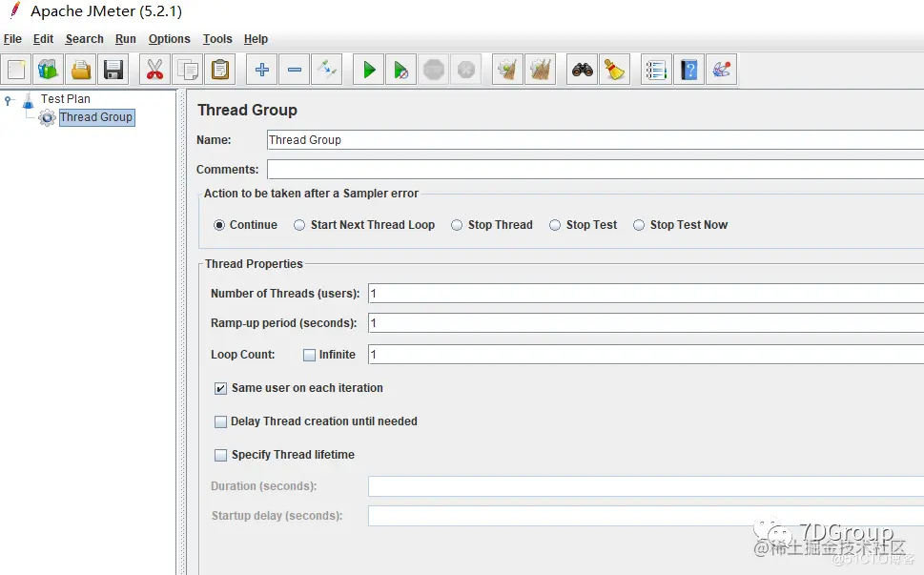Open the File menu
This screenshot has height=575, width=924.
(12, 39)
